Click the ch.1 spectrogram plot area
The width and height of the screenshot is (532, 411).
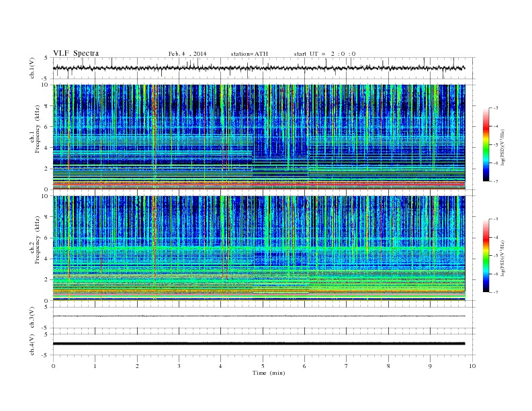click(x=259, y=137)
